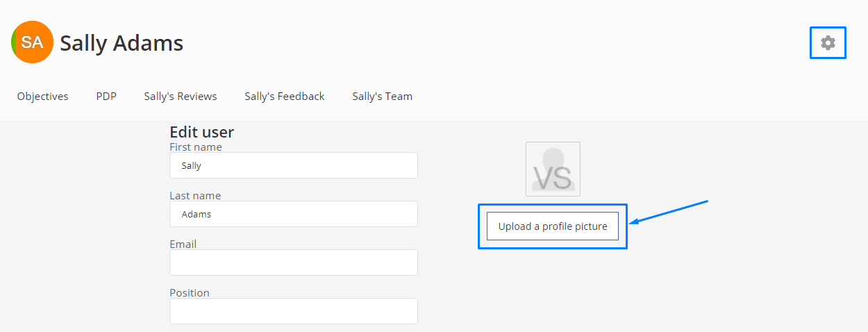Viewport: 868px width, 332px height.
Task: Click the Email label text
Action: 183,244
